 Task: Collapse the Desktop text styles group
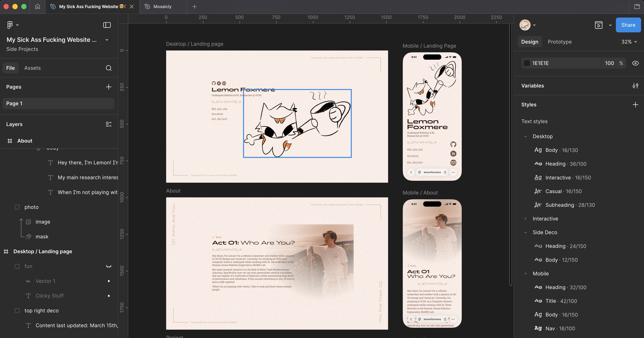coord(525,136)
